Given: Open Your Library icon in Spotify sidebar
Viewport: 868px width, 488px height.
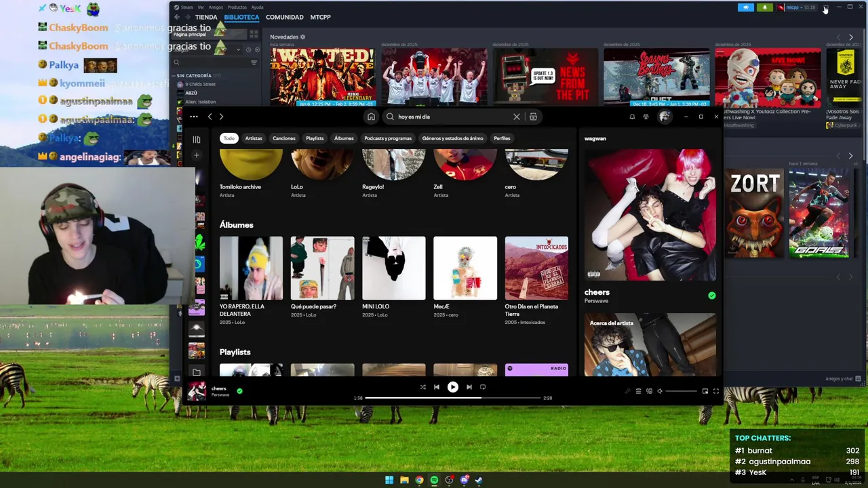Looking at the screenshot, I should (197, 140).
